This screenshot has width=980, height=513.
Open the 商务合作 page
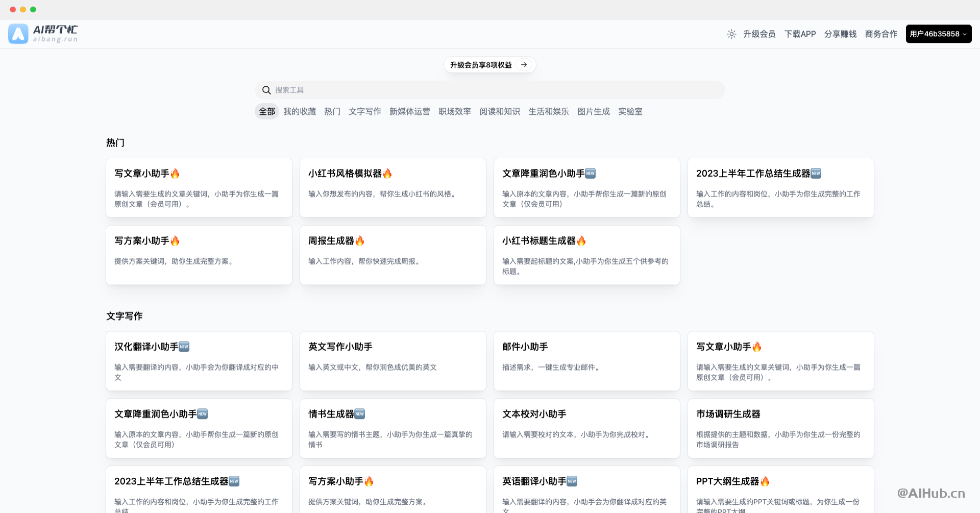880,34
